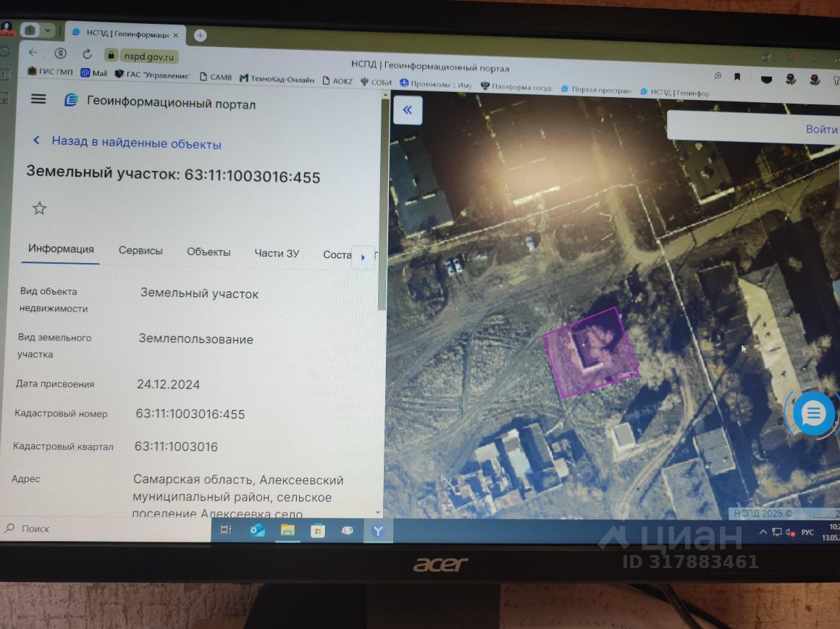Open the ГИС ГМП bookmark
Viewport: 840px width, 629px height.
[x=51, y=71]
